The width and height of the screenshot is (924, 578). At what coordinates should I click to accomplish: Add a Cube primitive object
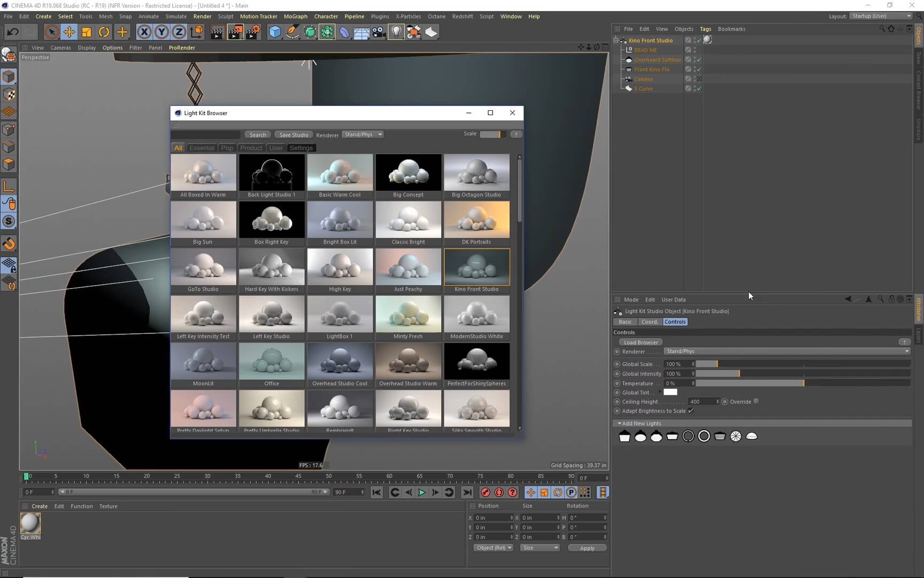(275, 32)
